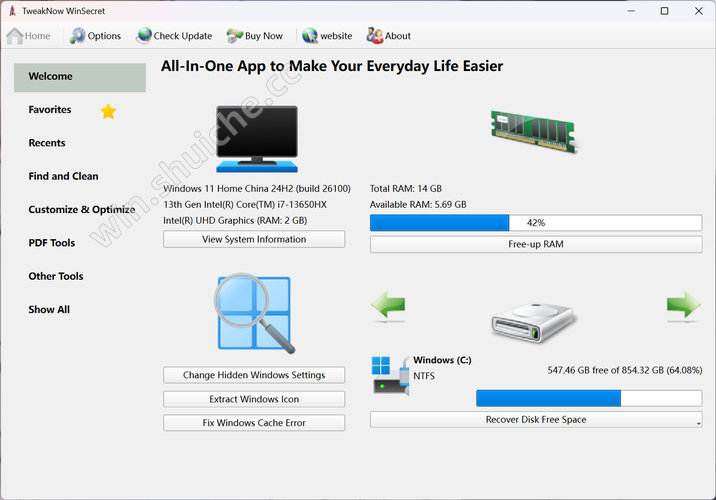Open the About toolbar item

(389, 36)
